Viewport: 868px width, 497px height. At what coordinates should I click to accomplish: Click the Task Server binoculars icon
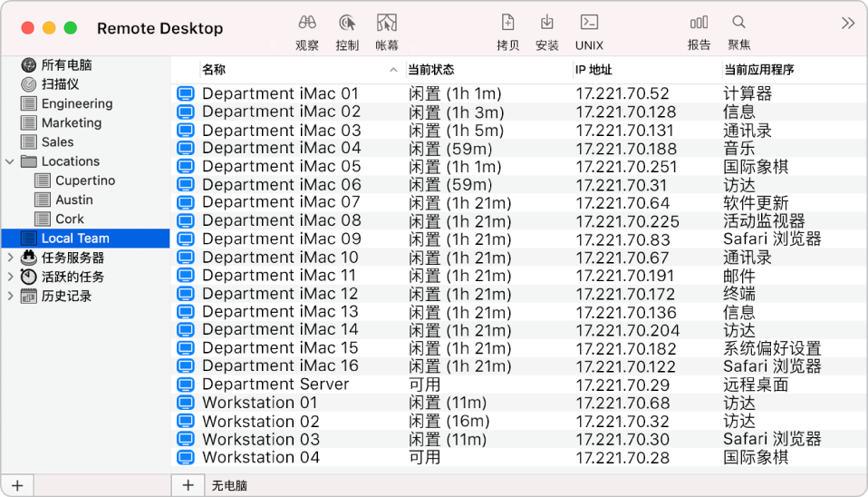[x=28, y=257]
